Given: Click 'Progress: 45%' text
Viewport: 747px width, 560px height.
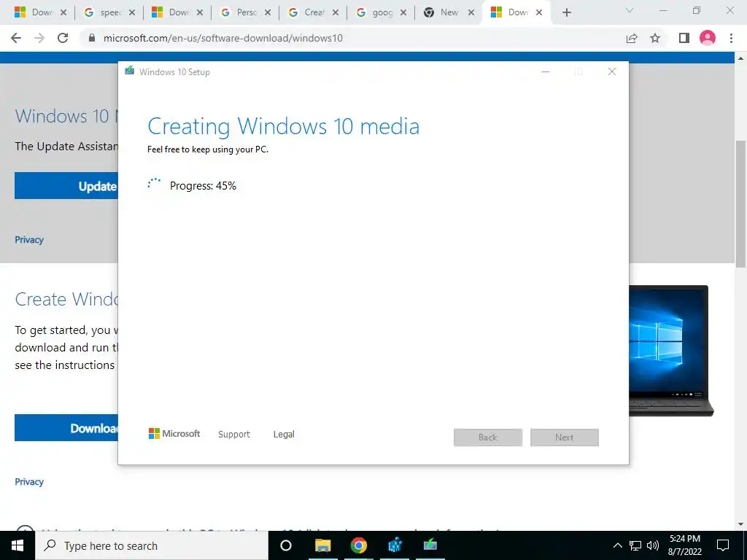Looking at the screenshot, I should [203, 186].
